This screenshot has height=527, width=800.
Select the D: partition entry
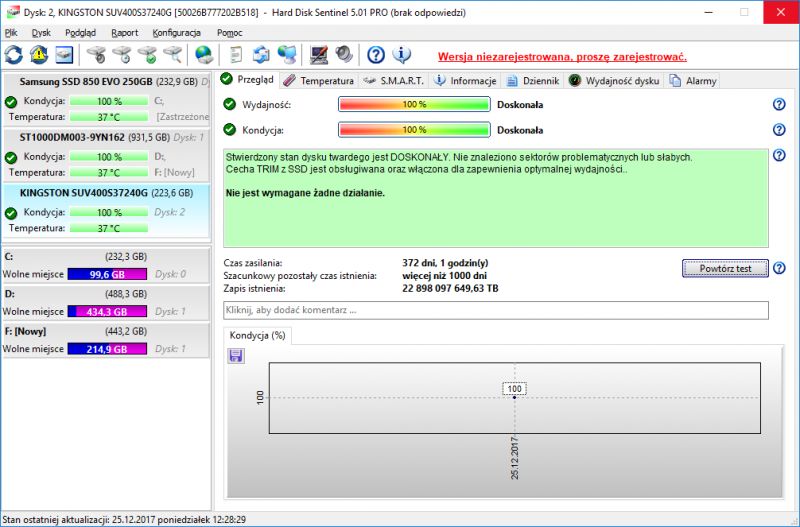click(x=106, y=303)
